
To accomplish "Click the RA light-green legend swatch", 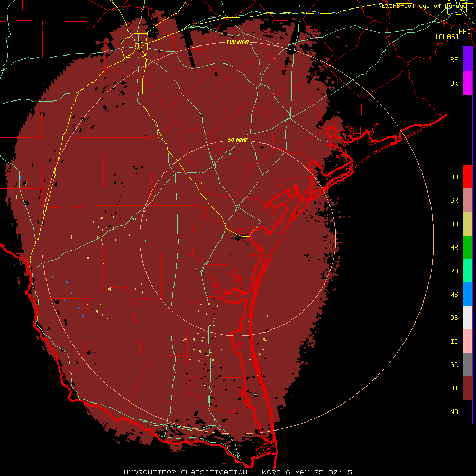I will pyautogui.click(x=467, y=271).
